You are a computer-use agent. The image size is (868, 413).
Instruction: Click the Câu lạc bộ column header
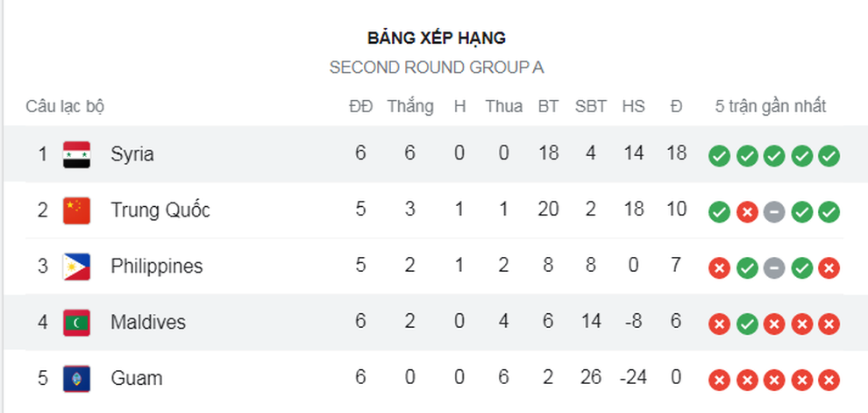[65, 106]
